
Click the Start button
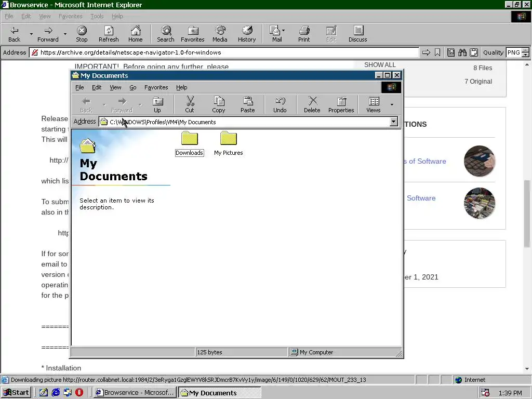point(16,393)
